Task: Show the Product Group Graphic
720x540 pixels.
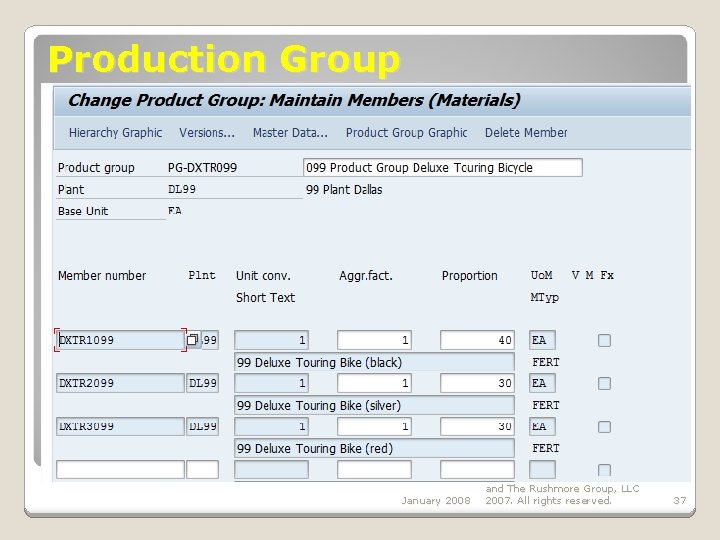Action: click(406, 133)
